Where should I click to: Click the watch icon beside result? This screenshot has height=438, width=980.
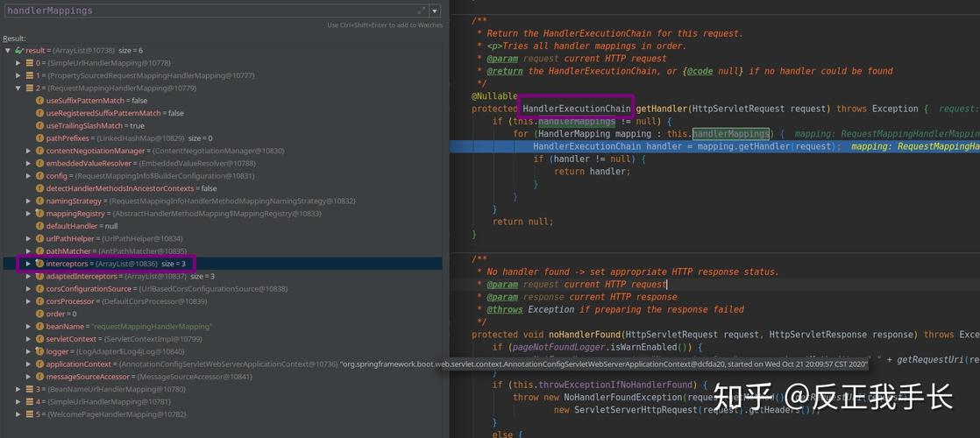(18, 50)
